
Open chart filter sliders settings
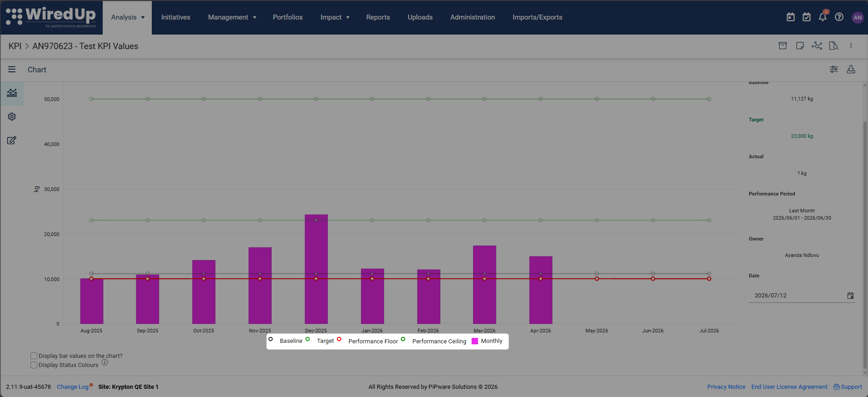coord(834,69)
